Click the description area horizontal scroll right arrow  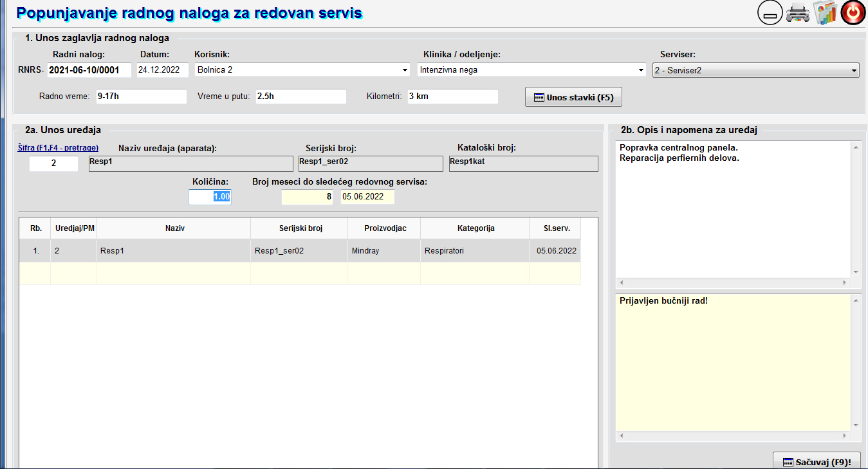coord(845,282)
